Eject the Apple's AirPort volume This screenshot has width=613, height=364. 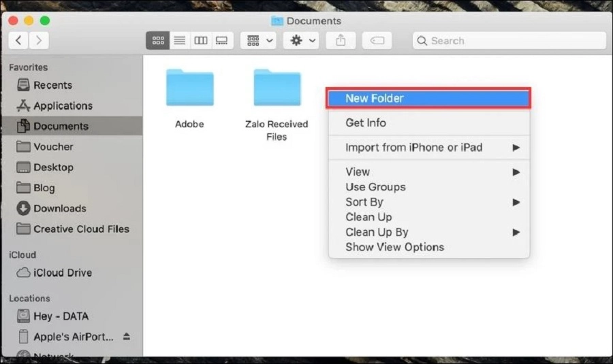(x=126, y=336)
